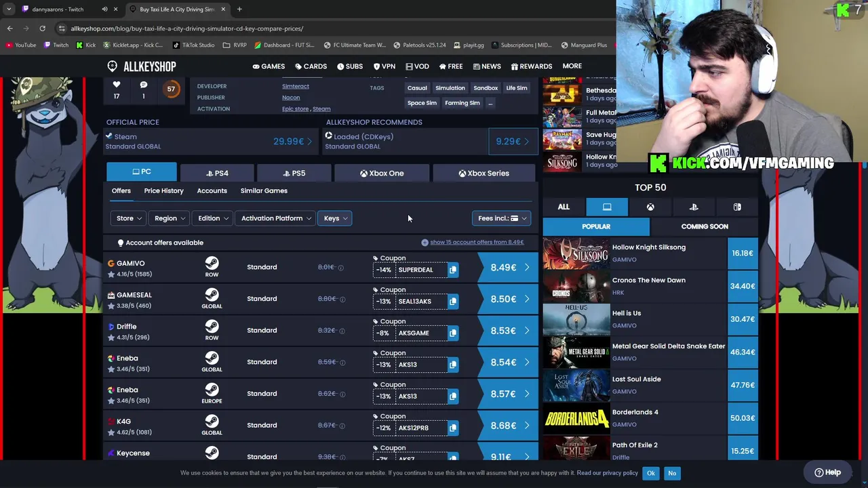Open REWARDS in the navigation menu
This screenshot has height=488, width=868.
click(x=531, y=66)
